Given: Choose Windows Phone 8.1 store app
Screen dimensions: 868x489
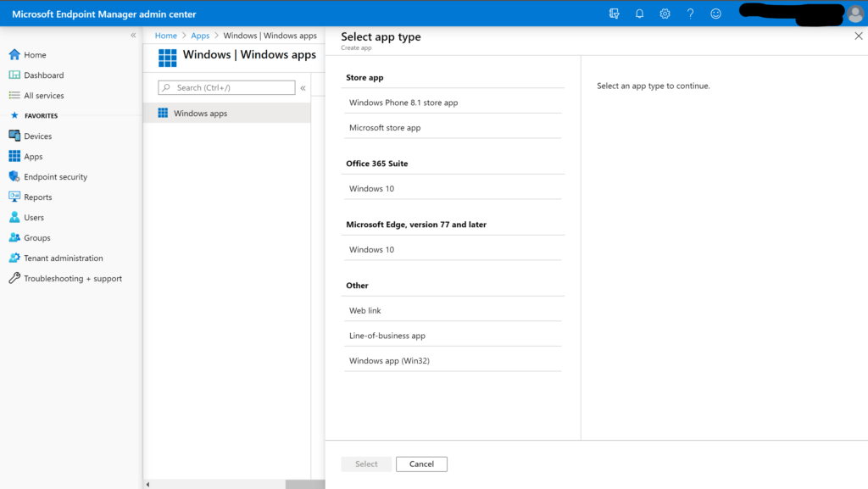Looking at the screenshot, I should [x=453, y=103].
